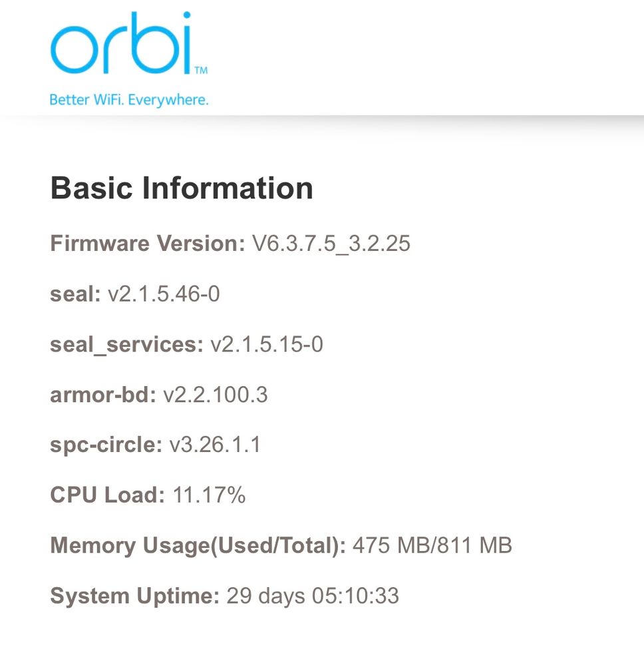Select the firmware value V6.3.7.5_3.2.25
The image size is (644, 665).
coord(331,244)
